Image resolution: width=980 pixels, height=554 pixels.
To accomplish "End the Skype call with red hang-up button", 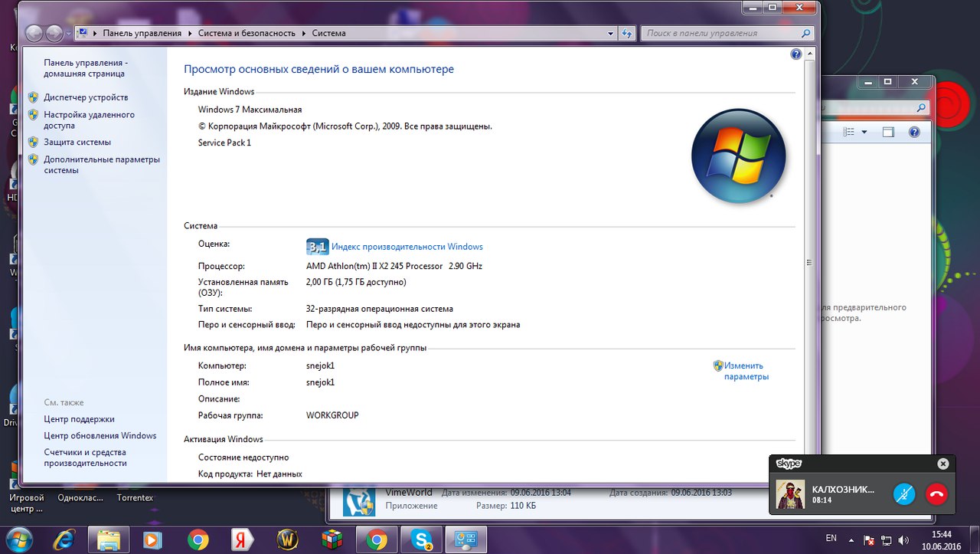I will click(936, 493).
